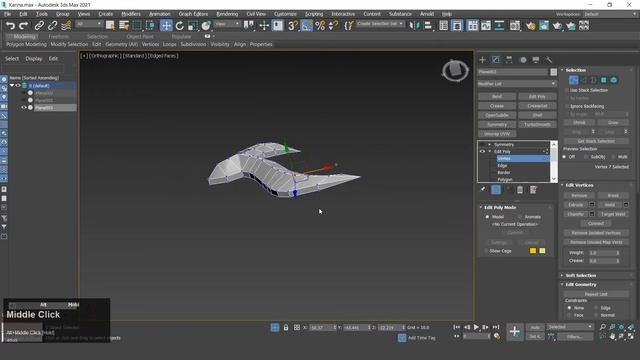Open the Modifiers menu
The height and width of the screenshot is (360, 640).
tap(131, 14)
